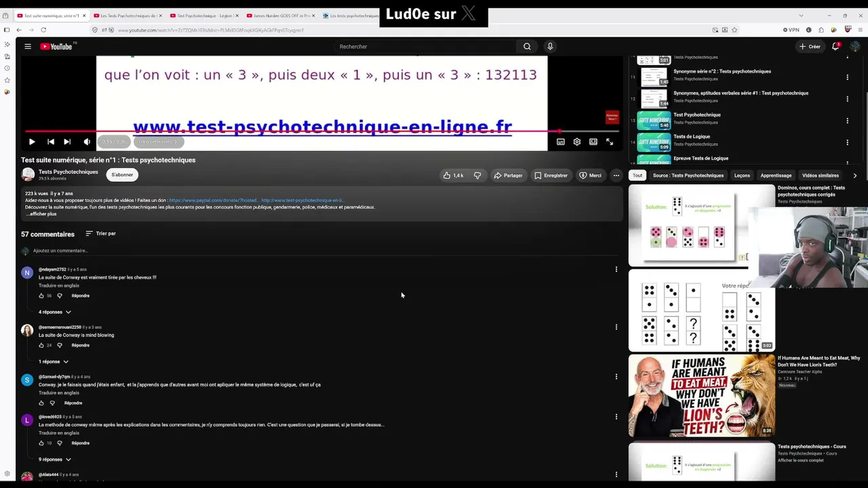Skip to the previous playlist video
The height and width of the screenshot is (488, 868).
tap(50, 142)
